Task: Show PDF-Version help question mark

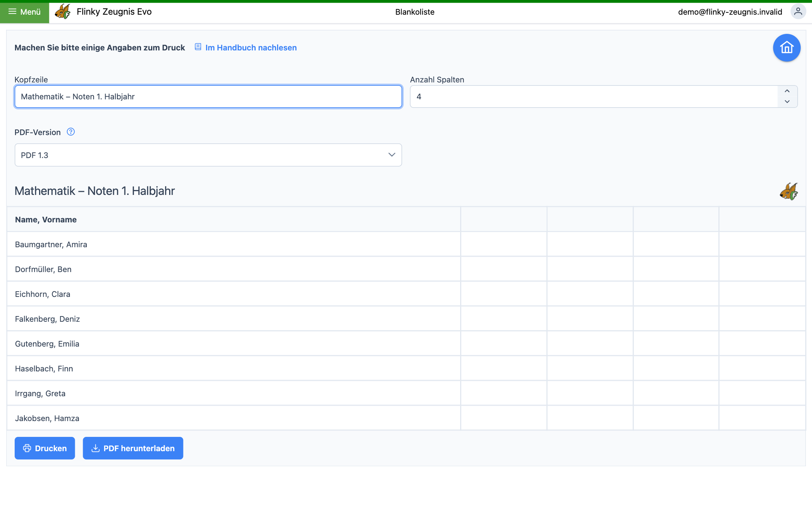Action: 71,132
